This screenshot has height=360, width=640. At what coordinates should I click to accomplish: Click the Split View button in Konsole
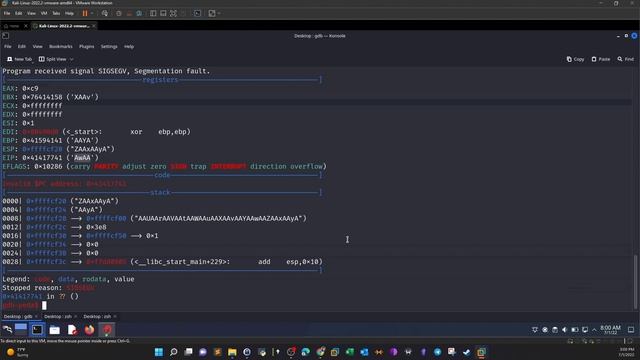52,59
